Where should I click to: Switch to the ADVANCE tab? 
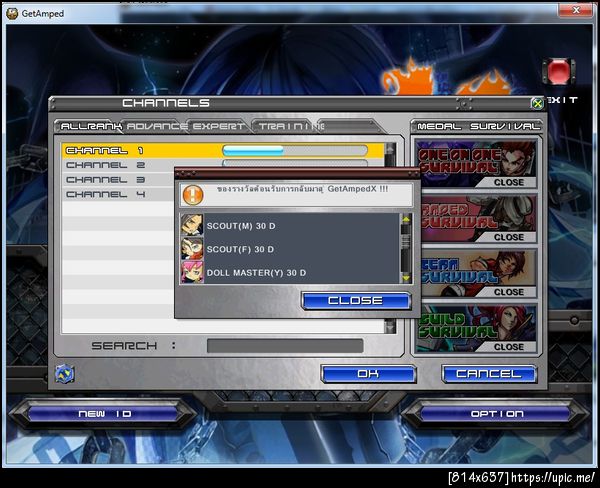(157, 126)
